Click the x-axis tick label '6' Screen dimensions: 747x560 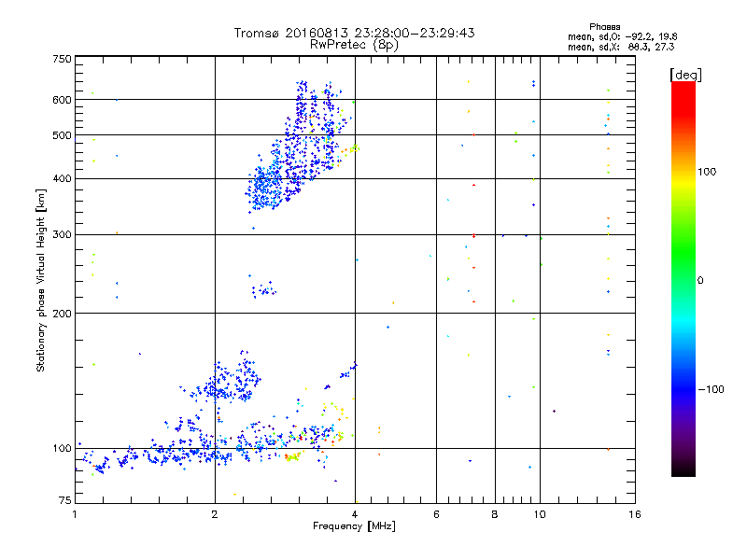pos(436,514)
